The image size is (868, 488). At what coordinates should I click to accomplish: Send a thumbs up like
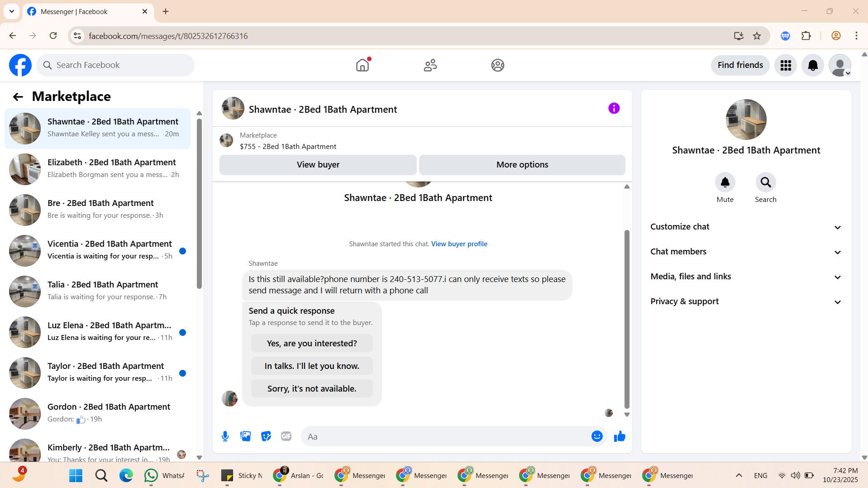(620, 436)
